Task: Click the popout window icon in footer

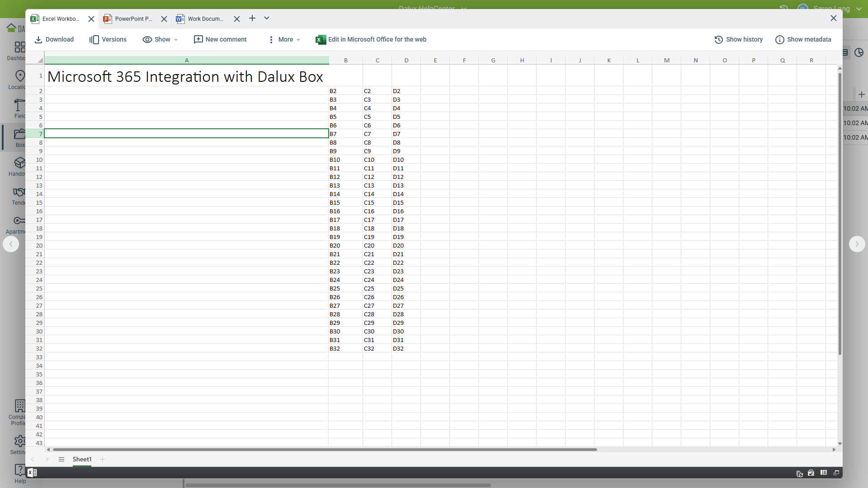Action: (x=836, y=473)
